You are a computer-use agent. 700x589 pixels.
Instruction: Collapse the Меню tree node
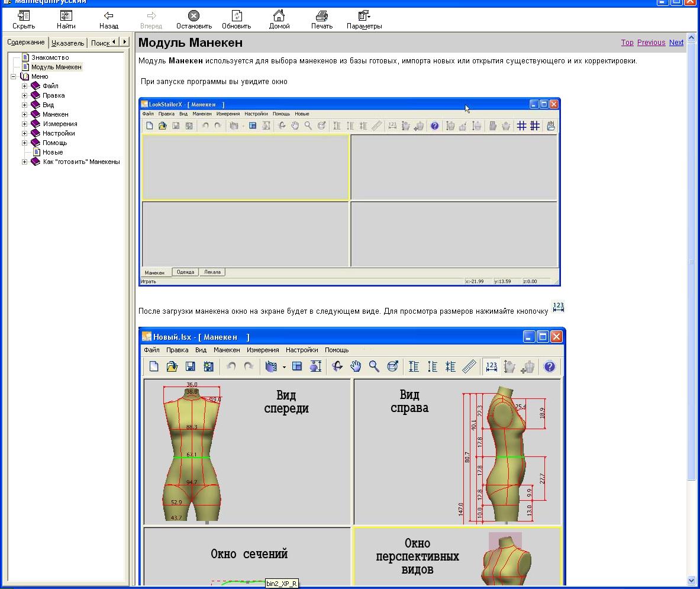pyautogui.click(x=14, y=76)
